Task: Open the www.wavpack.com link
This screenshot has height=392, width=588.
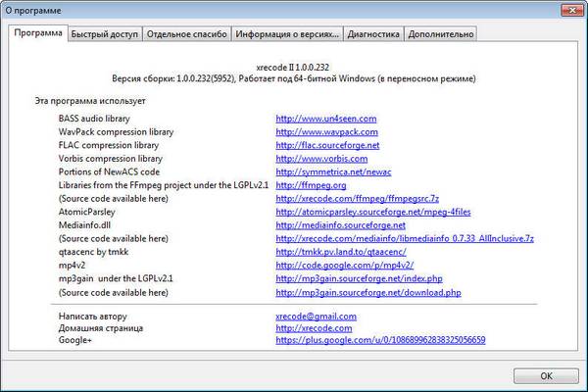Action: 326,132
